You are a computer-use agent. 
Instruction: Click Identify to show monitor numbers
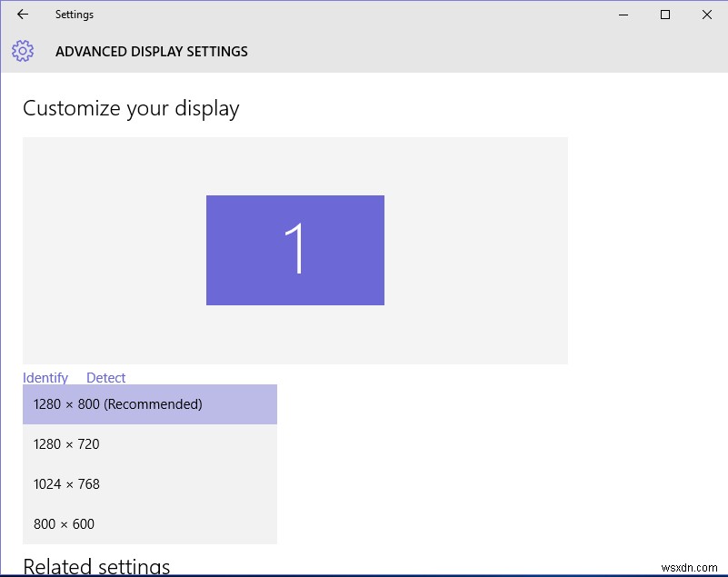click(45, 377)
